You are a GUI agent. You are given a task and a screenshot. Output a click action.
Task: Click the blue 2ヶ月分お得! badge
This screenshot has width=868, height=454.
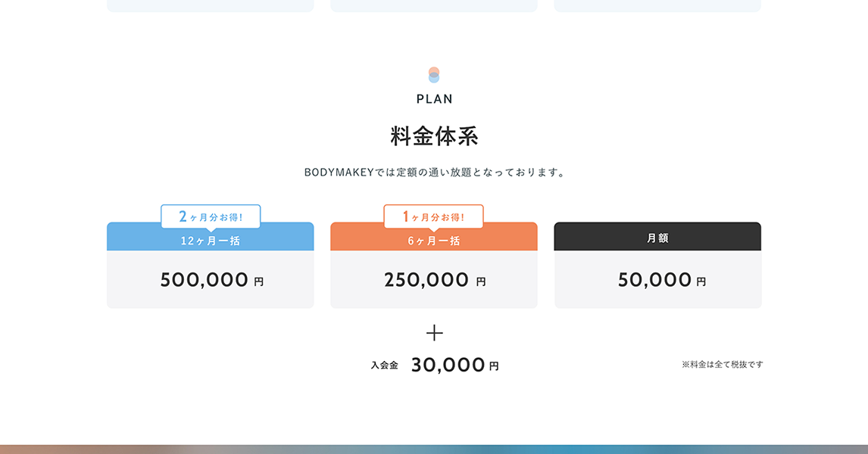(211, 216)
